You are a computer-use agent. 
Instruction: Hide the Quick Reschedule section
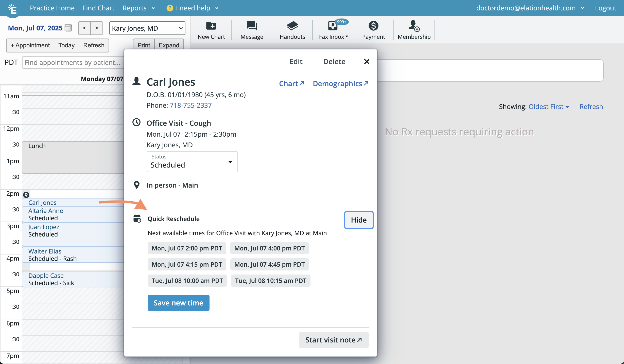358,220
